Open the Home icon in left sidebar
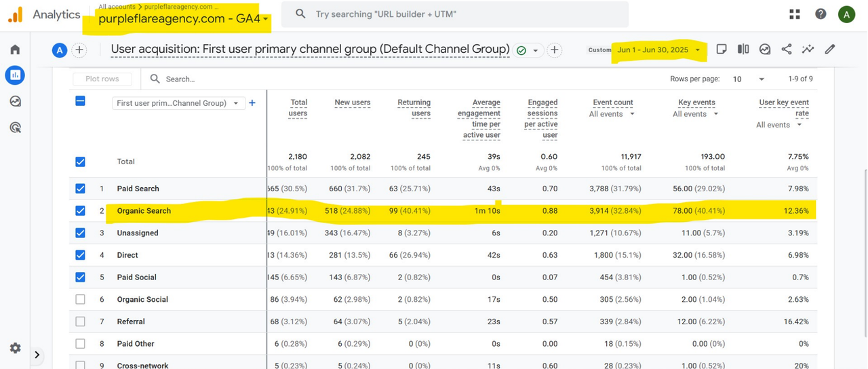Image resolution: width=868 pixels, height=369 pixels. pyautogui.click(x=15, y=50)
